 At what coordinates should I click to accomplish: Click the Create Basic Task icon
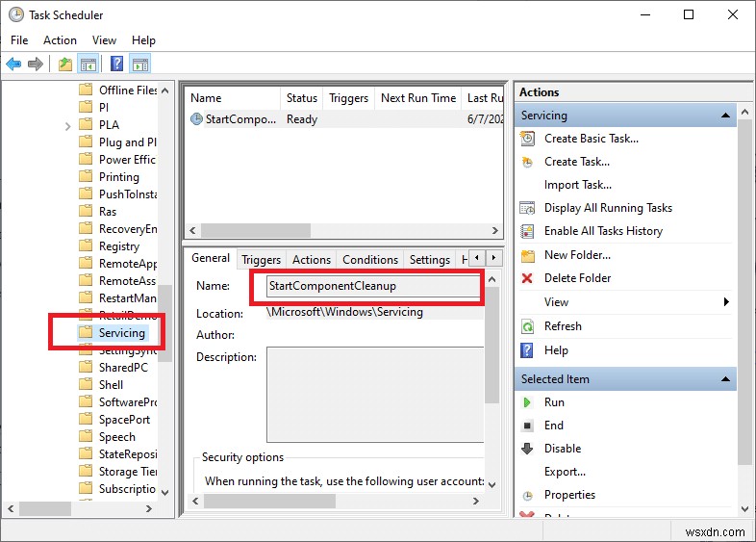(527, 139)
